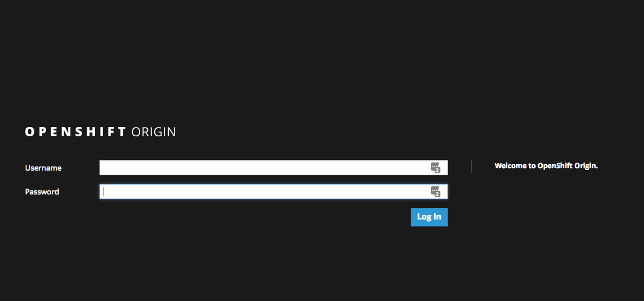Show saved logins via Username field icon
The height and width of the screenshot is (301, 644).
(x=435, y=168)
